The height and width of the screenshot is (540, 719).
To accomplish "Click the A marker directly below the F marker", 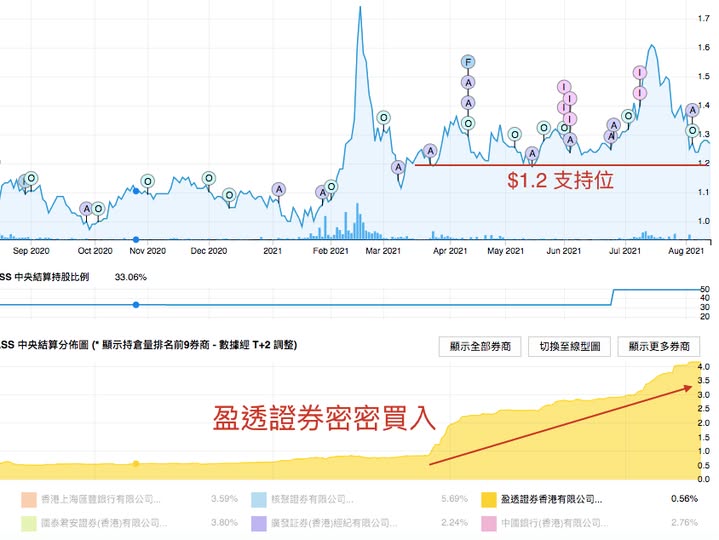I will [x=468, y=83].
